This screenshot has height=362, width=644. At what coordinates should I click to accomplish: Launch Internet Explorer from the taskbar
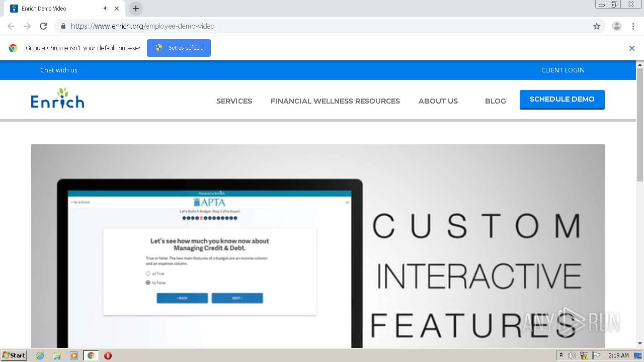pos(40,355)
